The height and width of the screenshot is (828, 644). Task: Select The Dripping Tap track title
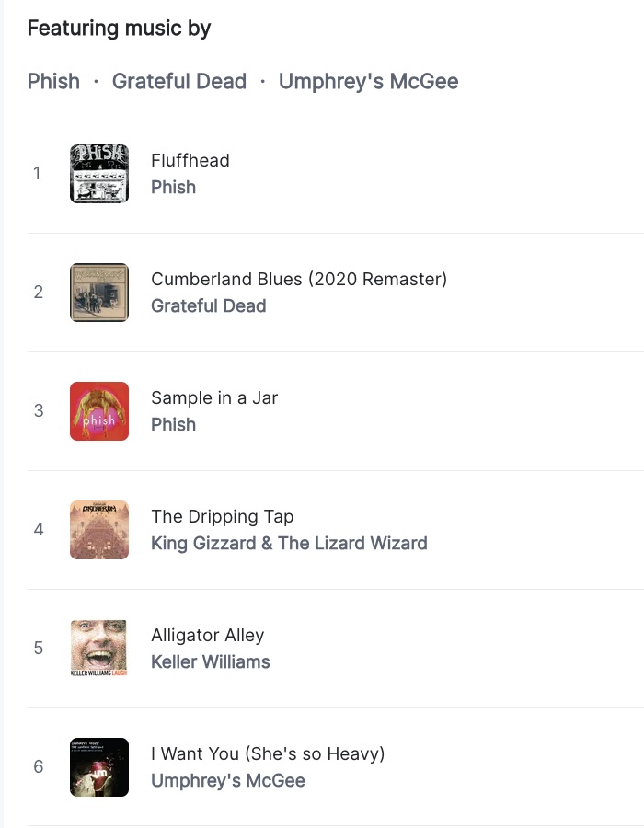click(223, 516)
